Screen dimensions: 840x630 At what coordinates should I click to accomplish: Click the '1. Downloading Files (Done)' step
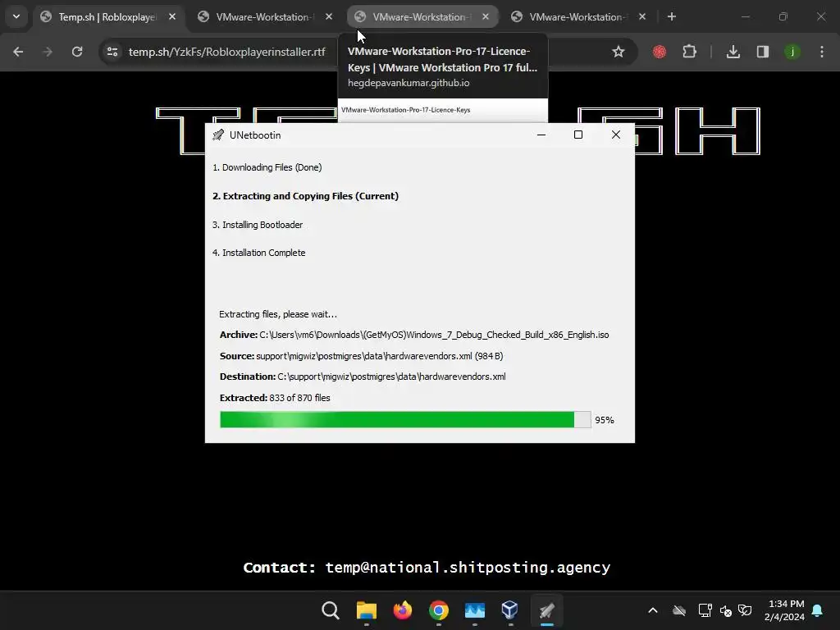click(x=267, y=167)
